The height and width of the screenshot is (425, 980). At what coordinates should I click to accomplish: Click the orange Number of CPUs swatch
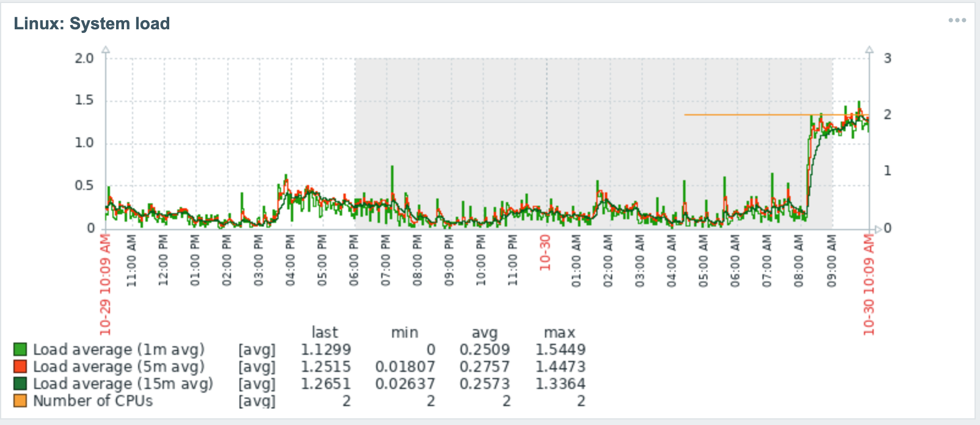coord(20,401)
